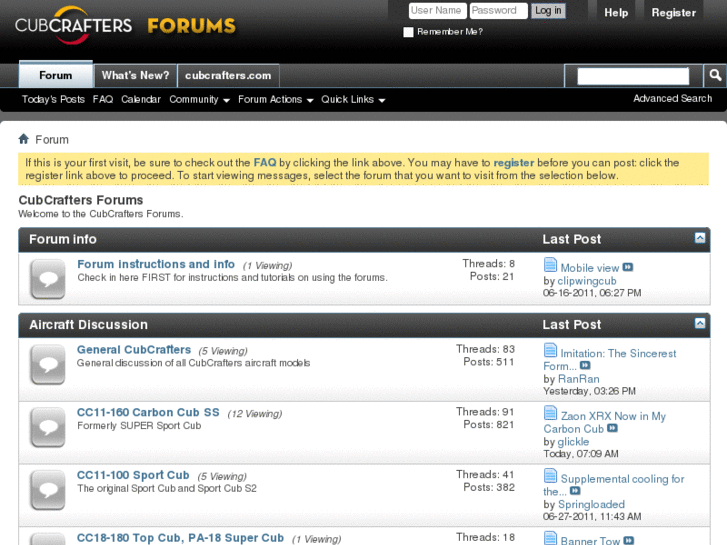Click the Help link in header

(x=616, y=13)
